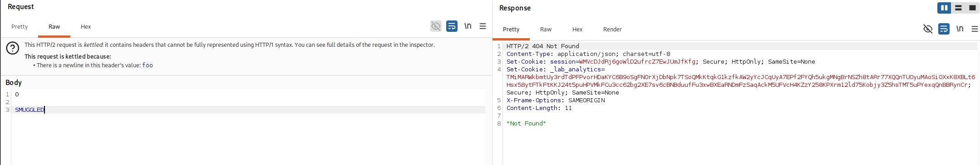Click the kettled request help icon
Image resolution: width=980 pixels, height=165 pixels.
tap(13, 48)
